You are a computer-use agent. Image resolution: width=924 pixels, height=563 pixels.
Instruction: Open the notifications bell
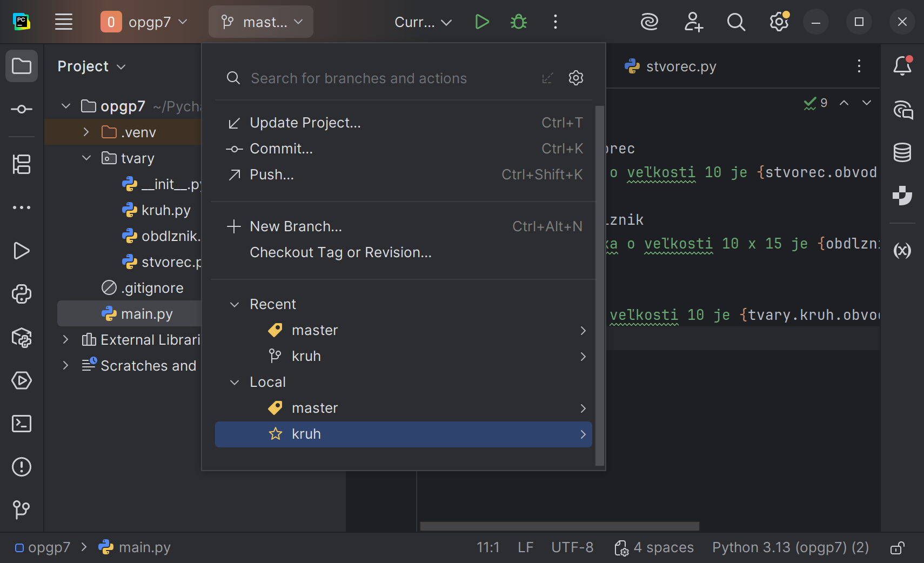[x=902, y=66]
